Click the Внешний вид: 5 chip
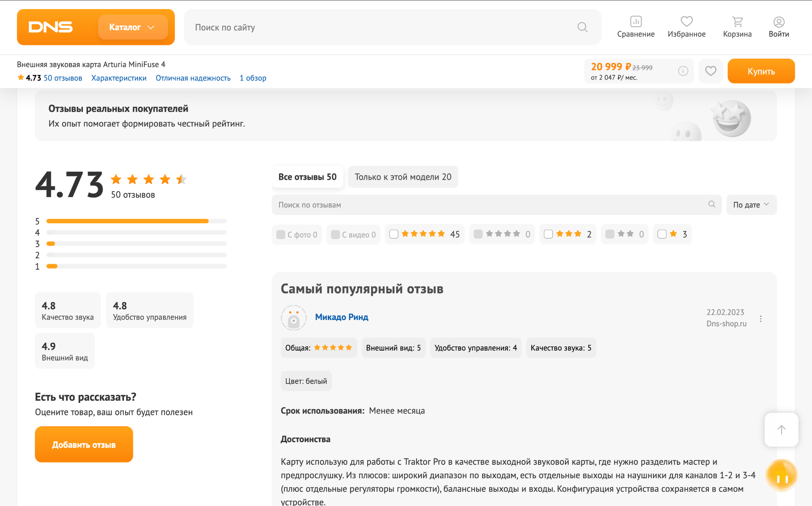The height and width of the screenshot is (506, 812). click(x=393, y=348)
